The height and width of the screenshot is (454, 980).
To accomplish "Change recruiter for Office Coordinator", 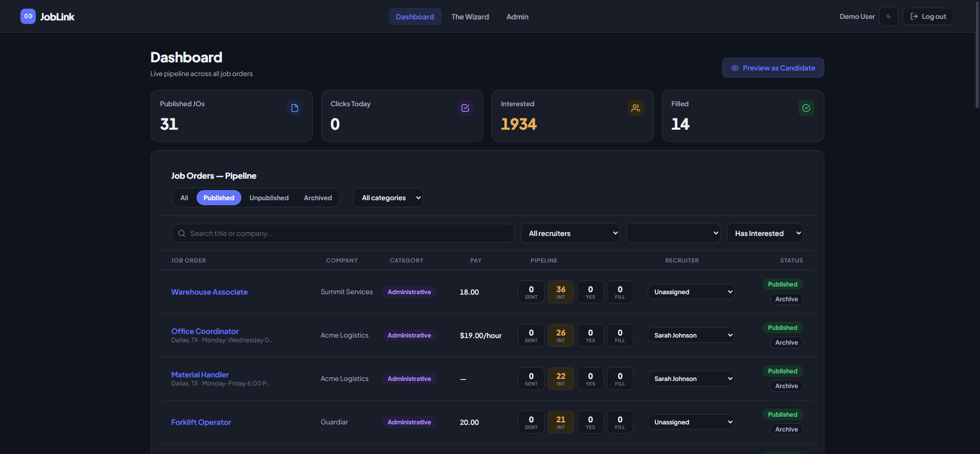I will click(691, 335).
